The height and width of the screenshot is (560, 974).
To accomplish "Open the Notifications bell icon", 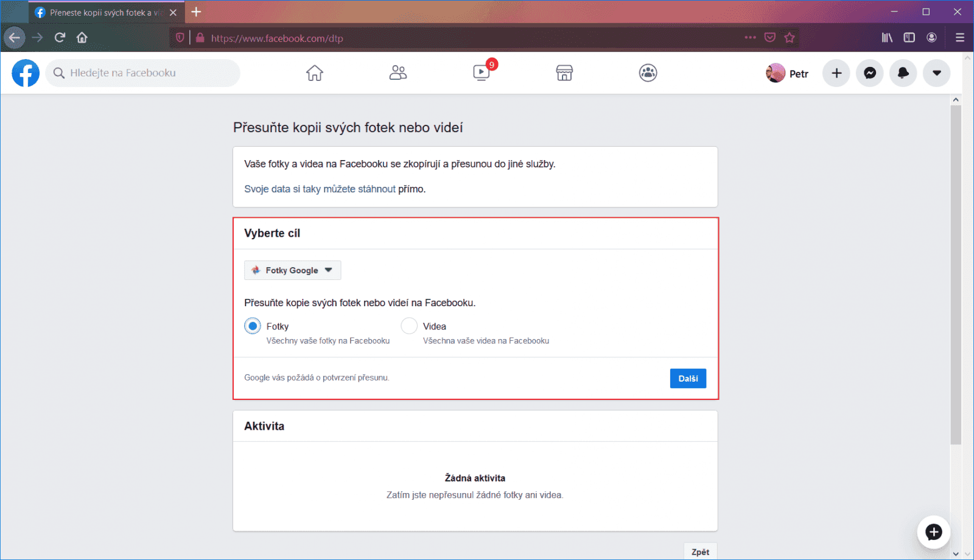I will [x=903, y=73].
